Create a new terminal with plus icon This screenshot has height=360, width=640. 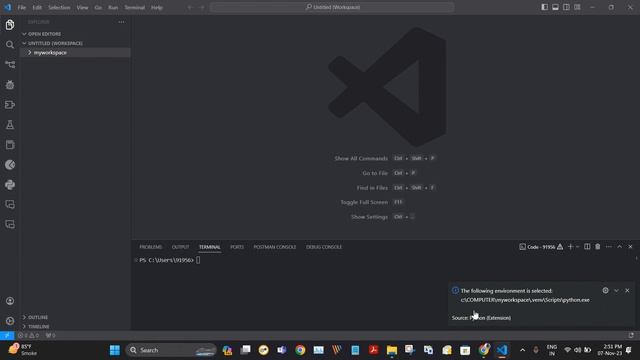click(570, 247)
